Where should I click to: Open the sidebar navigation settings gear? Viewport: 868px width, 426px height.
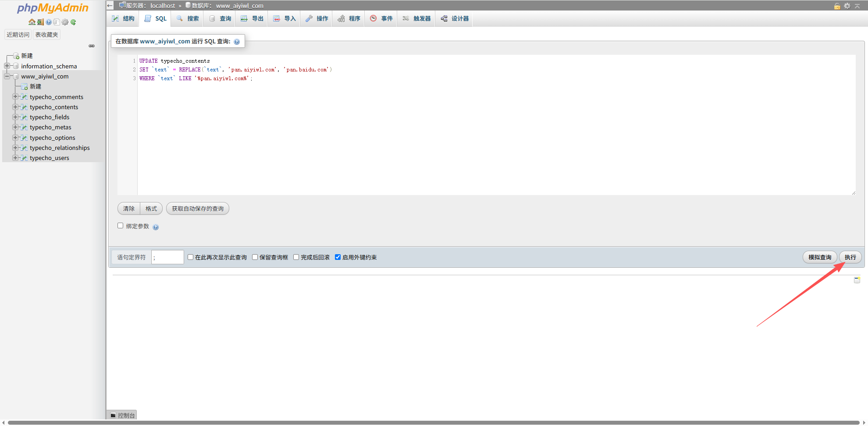point(65,22)
